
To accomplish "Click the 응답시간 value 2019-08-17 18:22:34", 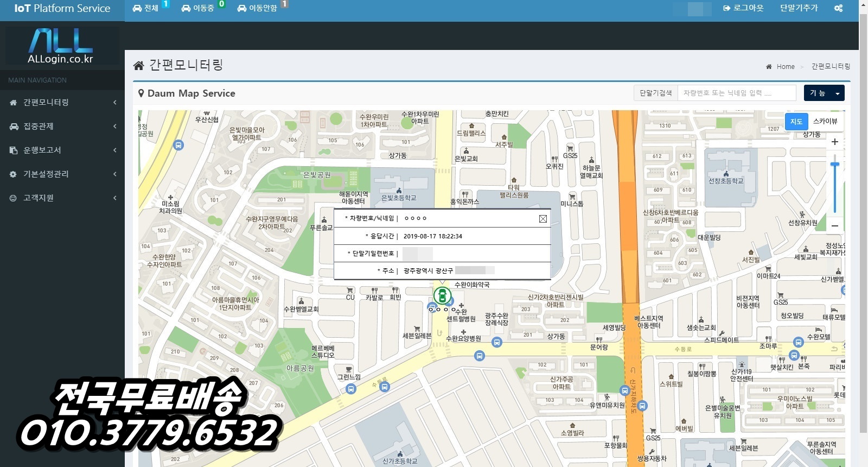I will click(x=432, y=236).
